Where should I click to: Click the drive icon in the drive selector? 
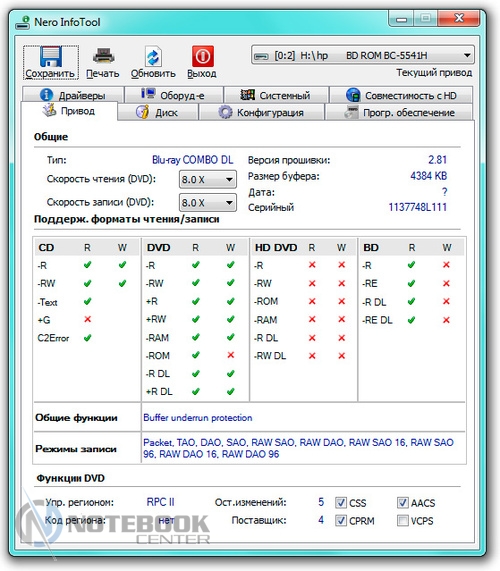coord(261,56)
